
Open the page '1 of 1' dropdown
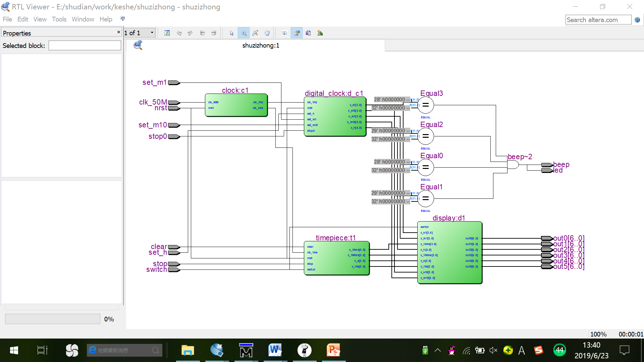(x=152, y=33)
